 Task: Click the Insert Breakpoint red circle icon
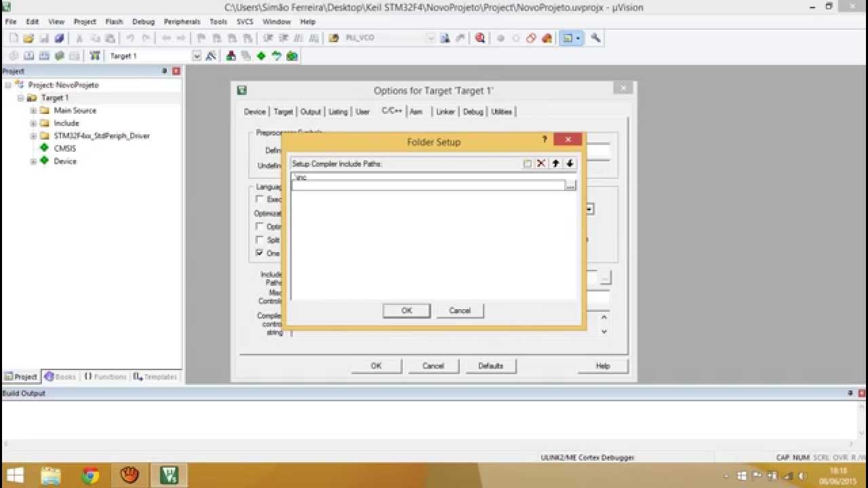click(x=501, y=39)
